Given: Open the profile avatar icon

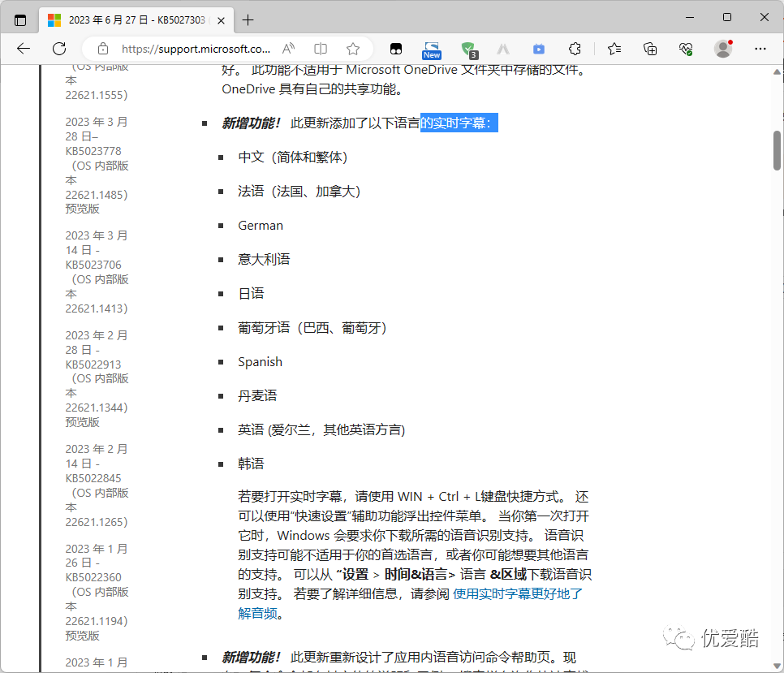Looking at the screenshot, I should pos(722,49).
